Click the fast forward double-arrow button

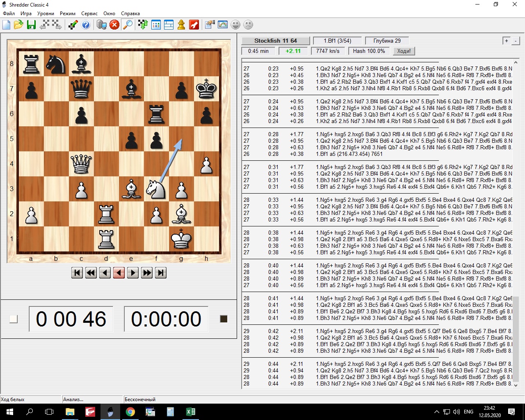pyautogui.click(x=147, y=273)
